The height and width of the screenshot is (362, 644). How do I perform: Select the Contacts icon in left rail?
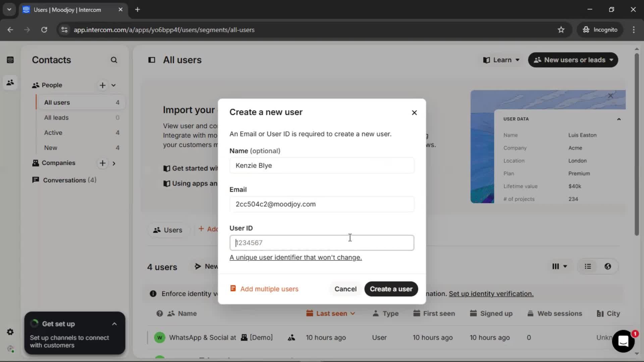[10, 82]
